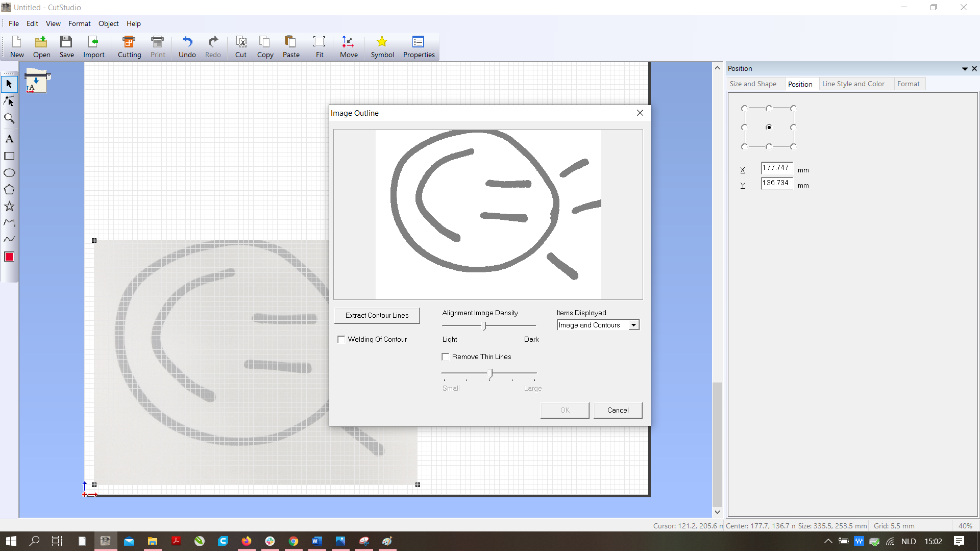Image resolution: width=980 pixels, height=560 pixels.
Task: Click Cancel in Image Outline dialog
Action: [x=618, y=411]
